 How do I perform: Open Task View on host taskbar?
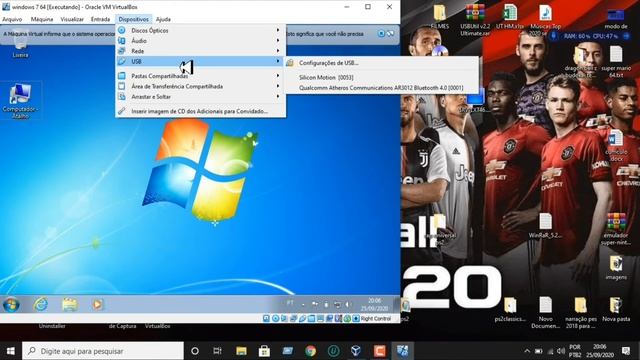[x=218, y=351]
